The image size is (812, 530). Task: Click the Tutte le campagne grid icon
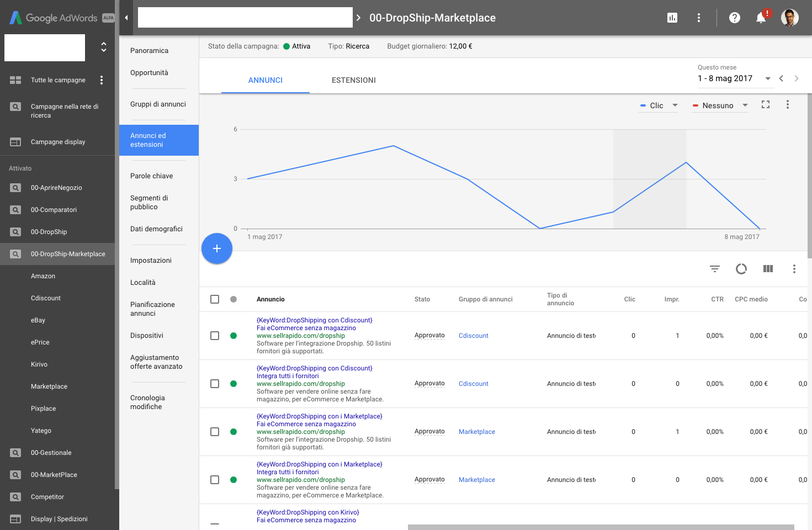pyautogui.click(x=15, y=80)
